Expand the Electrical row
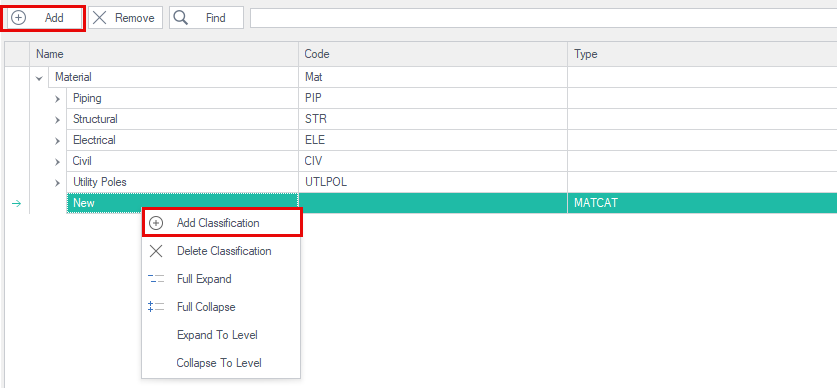 coord(58,141)
